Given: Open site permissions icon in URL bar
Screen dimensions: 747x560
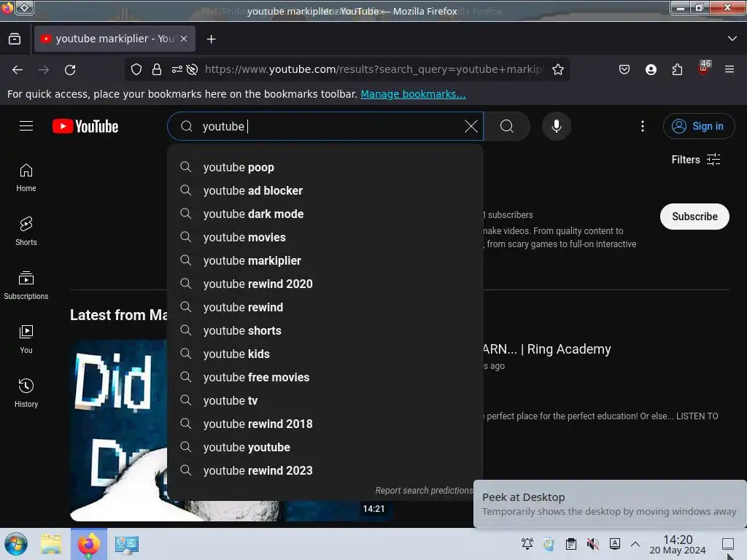Looking at the screenshot, I should tap(177, 69).
